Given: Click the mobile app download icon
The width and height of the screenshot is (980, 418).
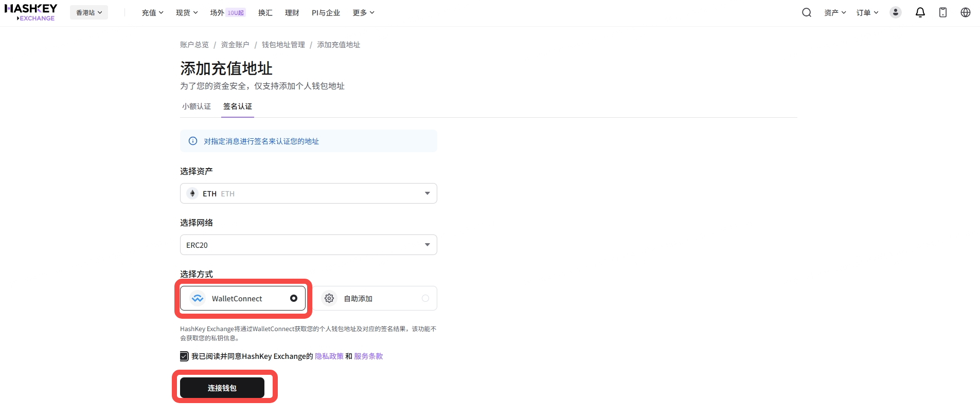Looking at the screenshot, I should [943, 12].
